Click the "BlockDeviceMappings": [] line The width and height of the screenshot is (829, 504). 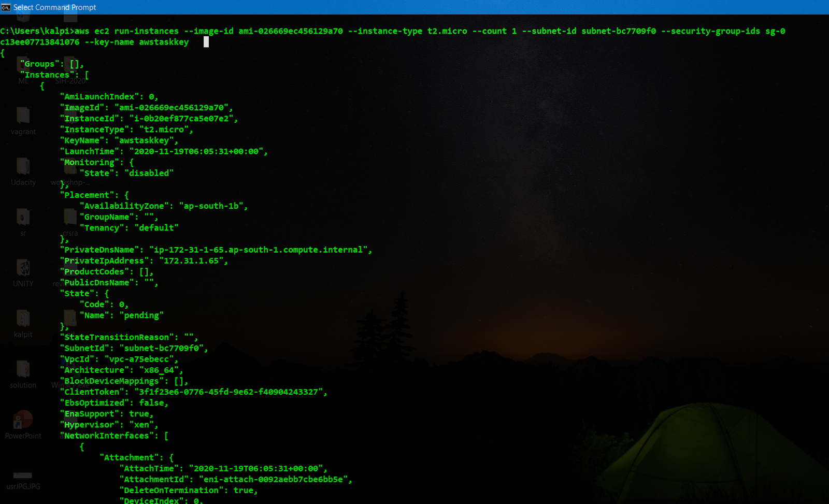(x=124, y=381)
